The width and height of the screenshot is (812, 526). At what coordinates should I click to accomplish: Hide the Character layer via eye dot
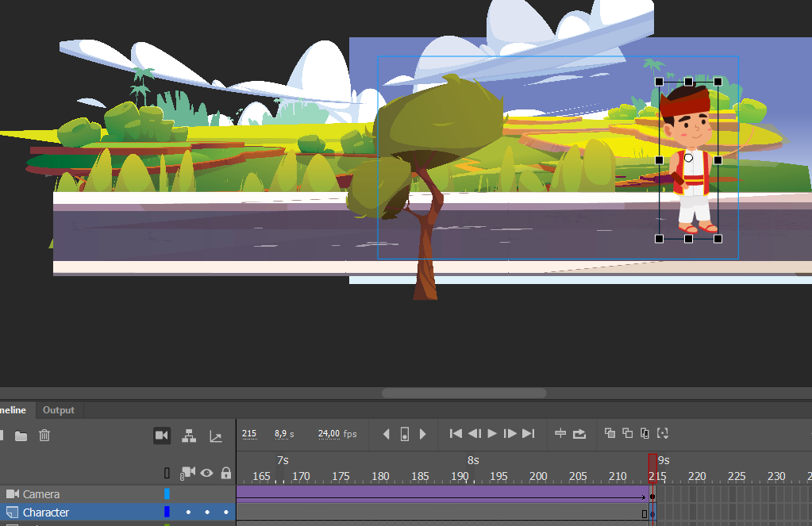coord(207,512)
